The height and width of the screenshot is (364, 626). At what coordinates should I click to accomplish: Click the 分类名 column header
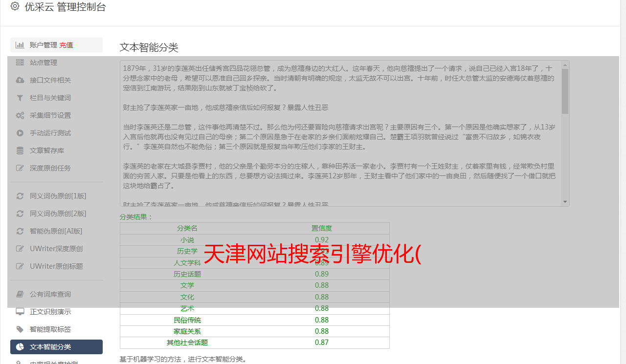point(187,228)
